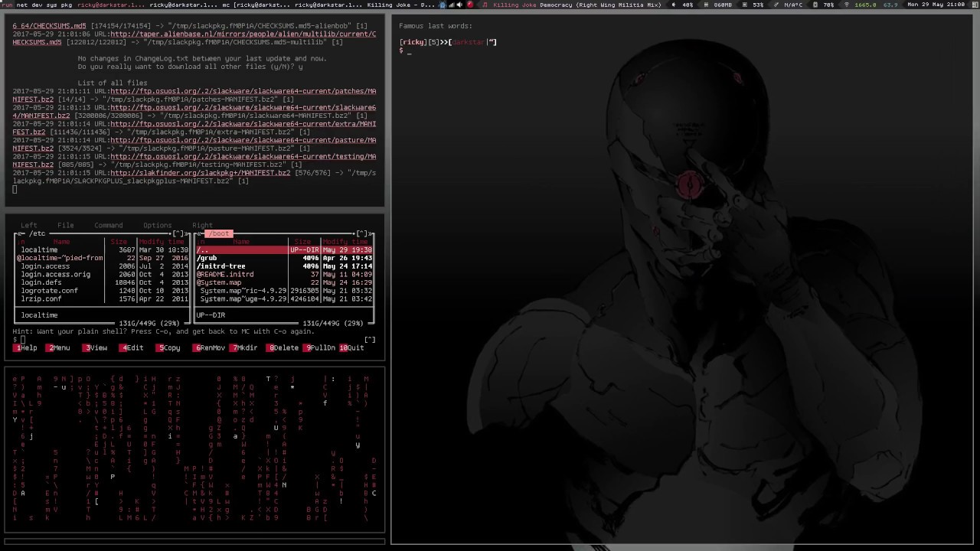The width and height of the screenshot is (980, 551).
Task: Click the 10Quit function key button
Action: click(x=351, y=348)
